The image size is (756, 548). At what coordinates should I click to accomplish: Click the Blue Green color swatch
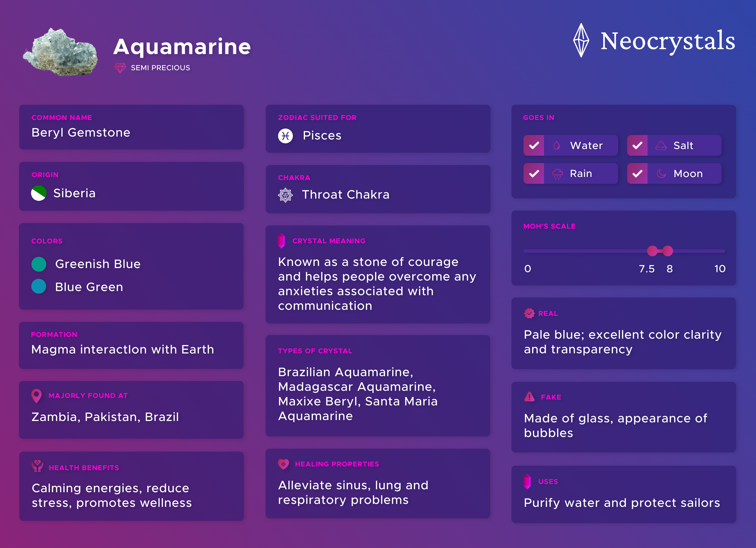point(39,287)
